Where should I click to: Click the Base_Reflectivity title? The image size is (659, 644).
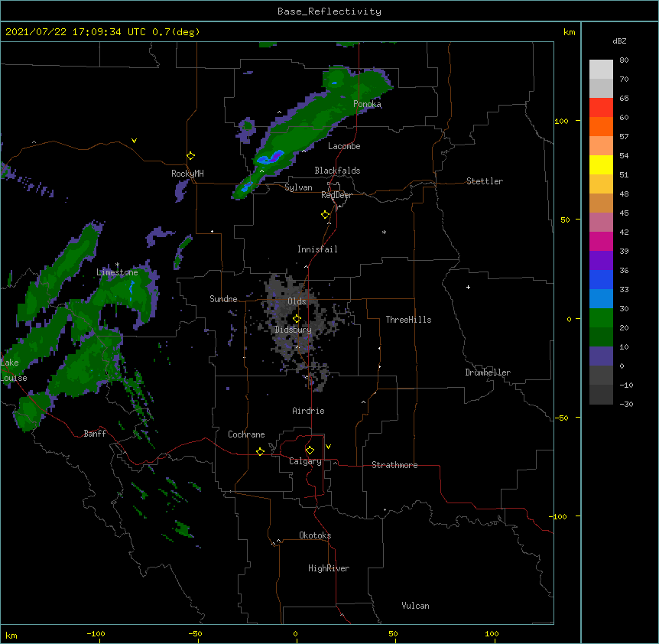(x=329, y=11)
